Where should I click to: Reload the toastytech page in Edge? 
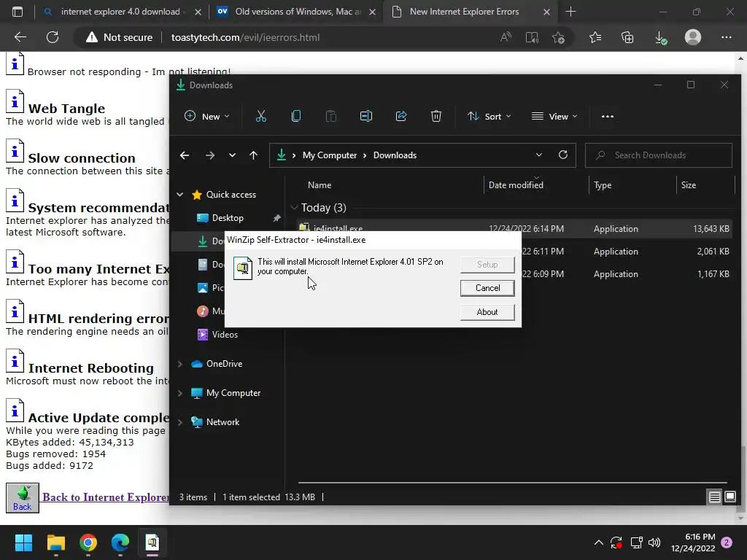click(53, 37)
